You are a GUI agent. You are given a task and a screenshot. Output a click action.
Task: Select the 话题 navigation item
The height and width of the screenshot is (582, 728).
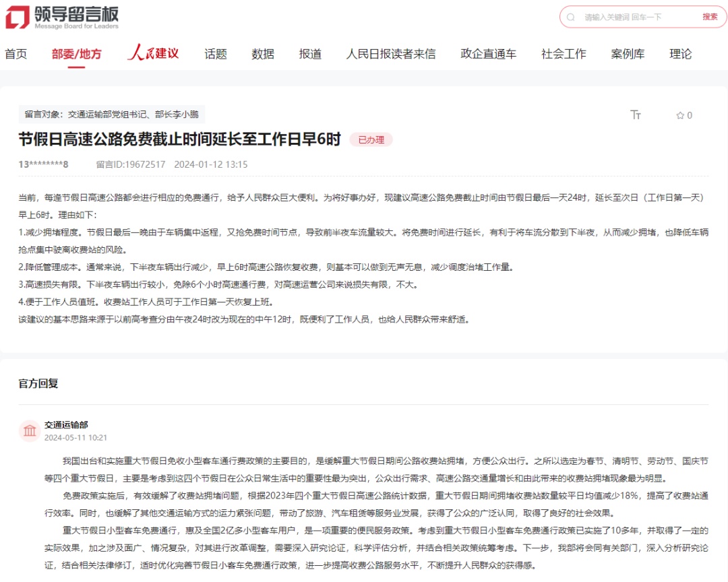(214, 54)
